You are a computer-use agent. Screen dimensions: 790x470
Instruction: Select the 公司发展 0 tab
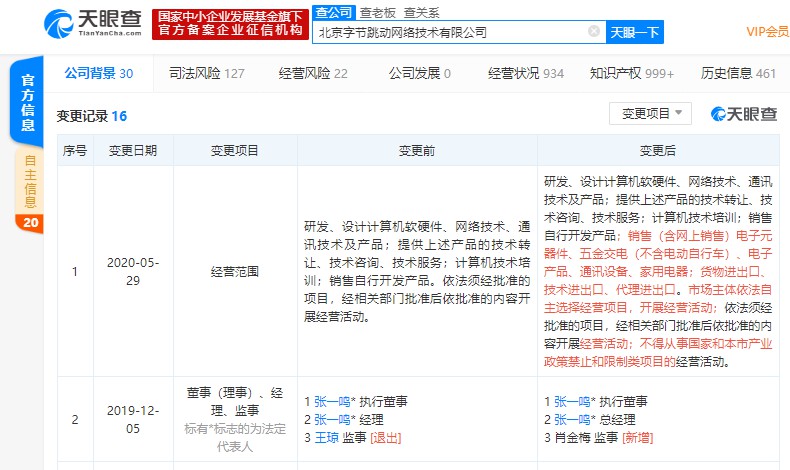click(420, 74)
